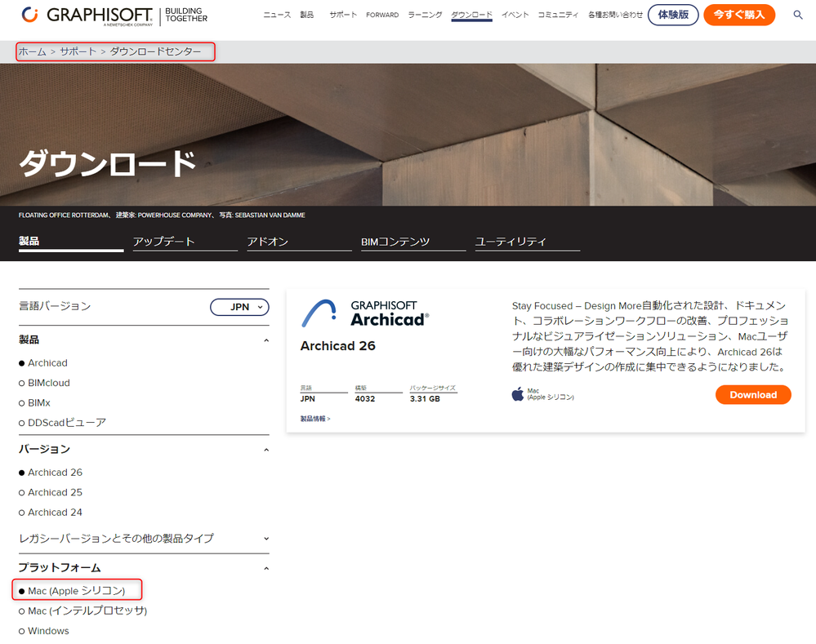The height and width of the screenshot is (644, 816).
Task: Click ダウンロードセンター breadcrumb
Action: 155,51
